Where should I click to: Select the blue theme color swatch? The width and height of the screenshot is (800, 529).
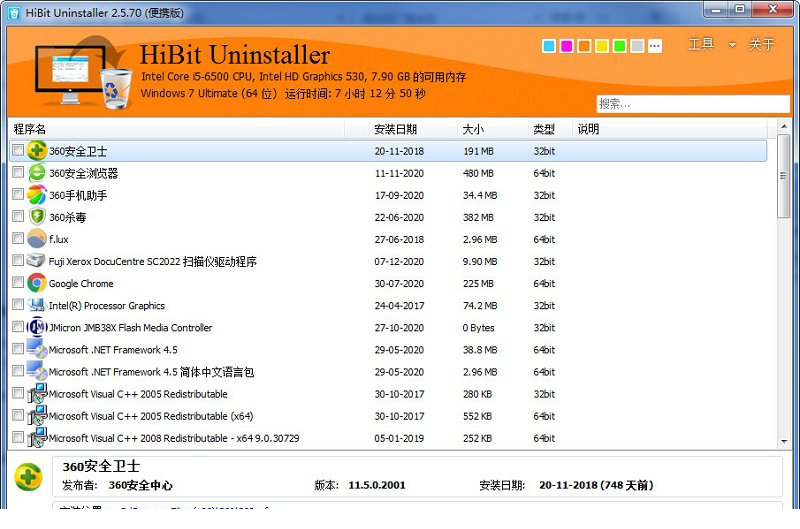549,46
